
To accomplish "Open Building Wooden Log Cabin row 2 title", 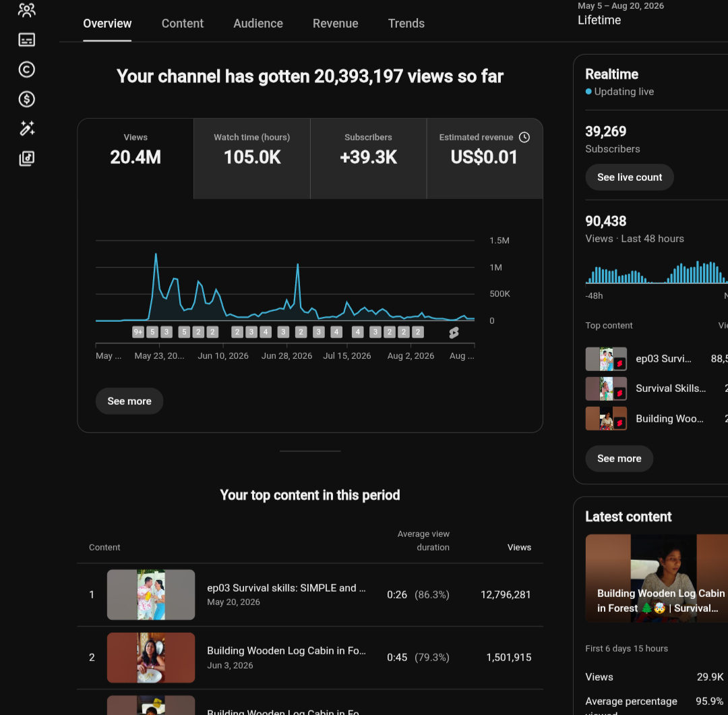I will tap(286, 651).
